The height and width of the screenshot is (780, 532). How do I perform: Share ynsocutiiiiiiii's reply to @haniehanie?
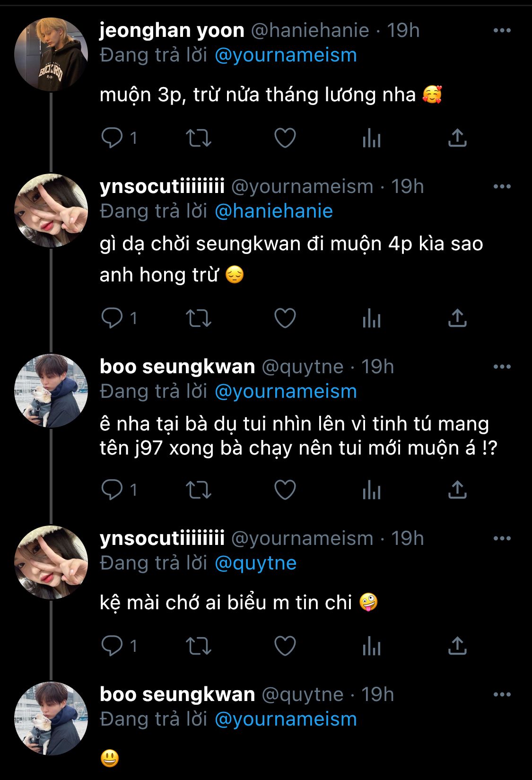point(457,318)
